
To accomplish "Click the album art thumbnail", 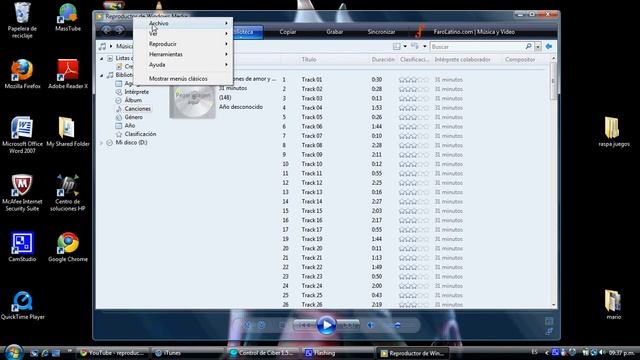I will tap(192, 101).
